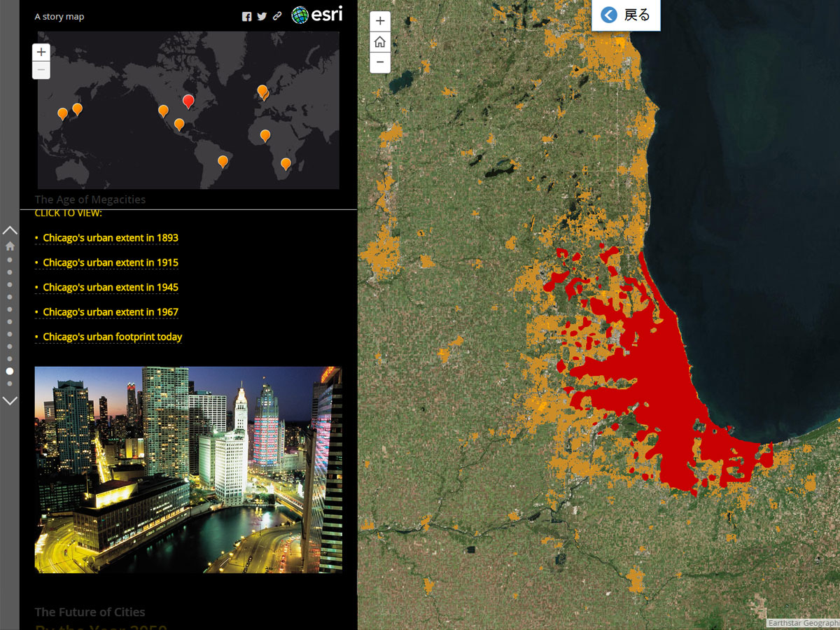Go to the home section in side navigation
Viewport: 840px width, 630px height.
coord(10,246)
